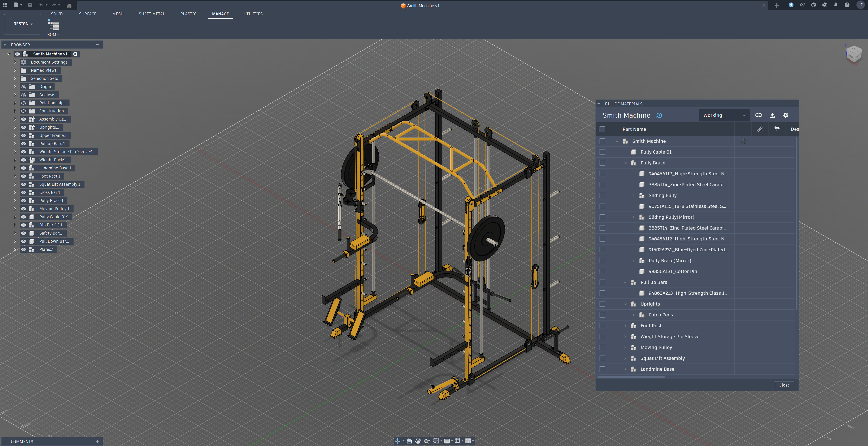
Task: Expand Document Settings in browser
Action: coord(15,62)
